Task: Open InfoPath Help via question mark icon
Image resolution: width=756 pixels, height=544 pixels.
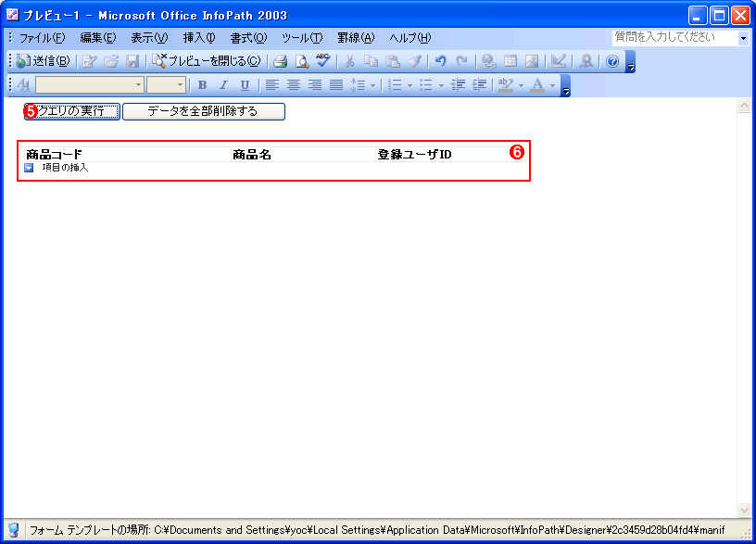Action: (x=612, y=61)
